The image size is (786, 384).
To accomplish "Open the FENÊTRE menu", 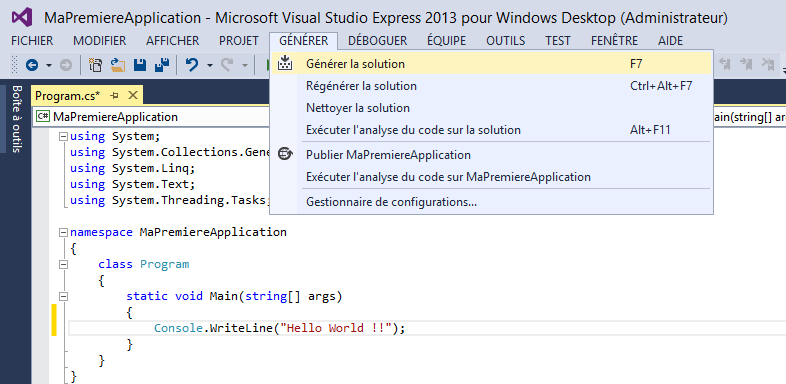I will [615, 41].
